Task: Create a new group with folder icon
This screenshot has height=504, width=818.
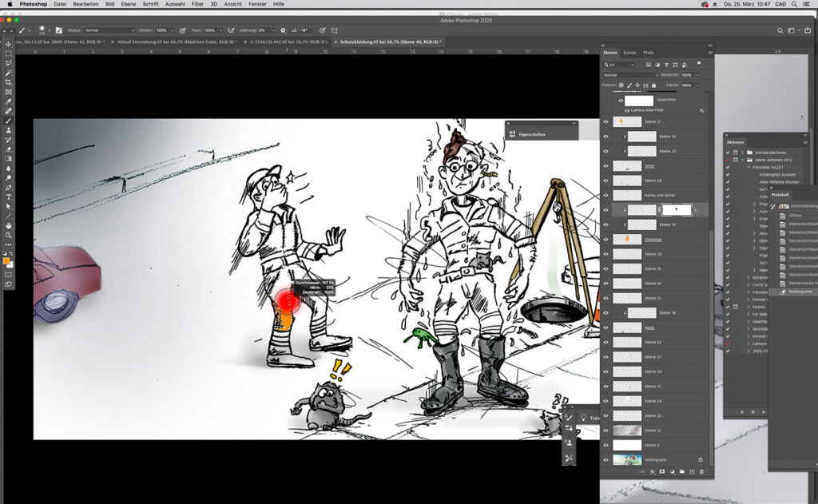Action: pos(681,472)
